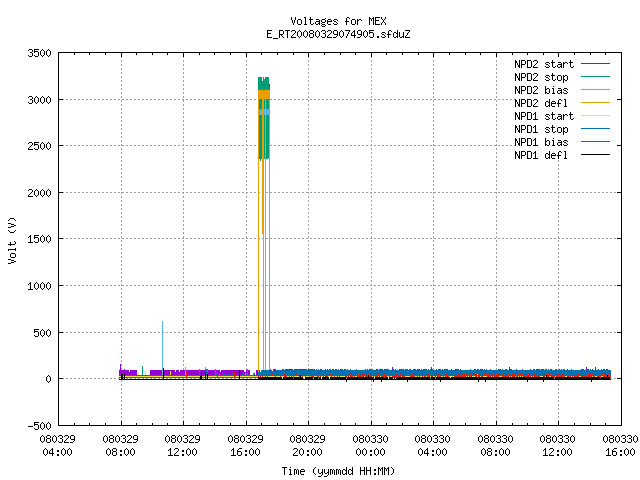Click the red NPD1 bias legend line
The height and width of the screenshot is (480, 640).
point(596,142)
